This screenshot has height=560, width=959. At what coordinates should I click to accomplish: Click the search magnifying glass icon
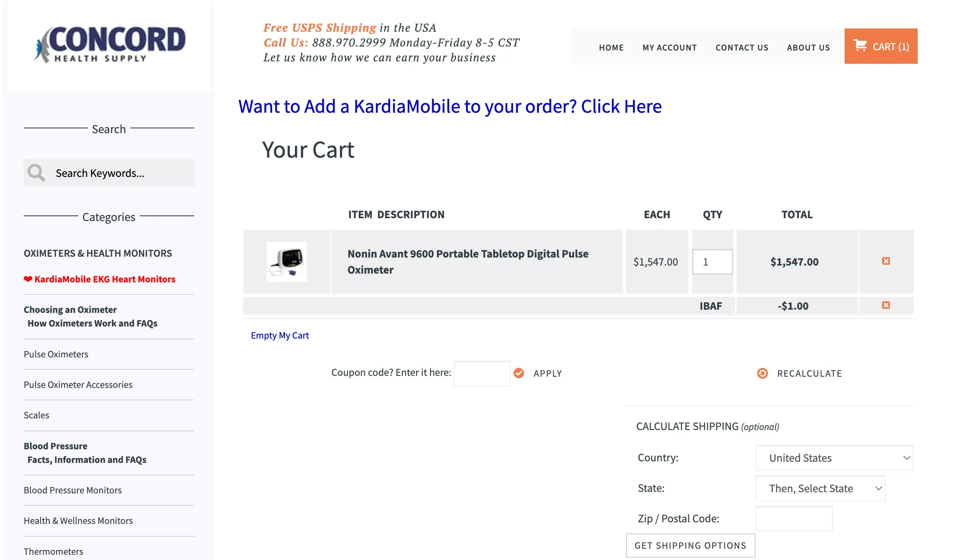click(36, 173)
